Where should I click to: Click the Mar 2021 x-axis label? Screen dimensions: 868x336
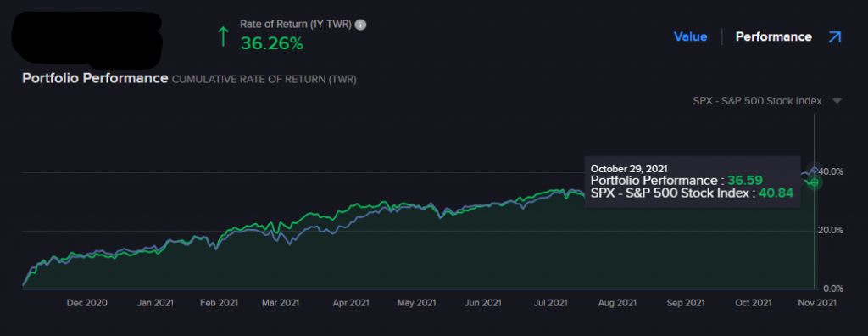tap(281, 303)
